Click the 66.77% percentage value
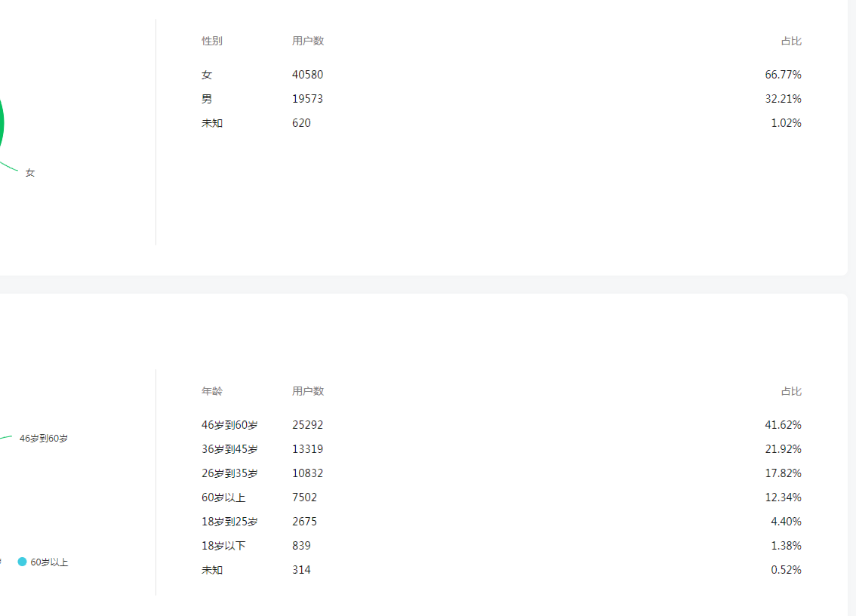This screenshot has width=856, height=616. 783,75
